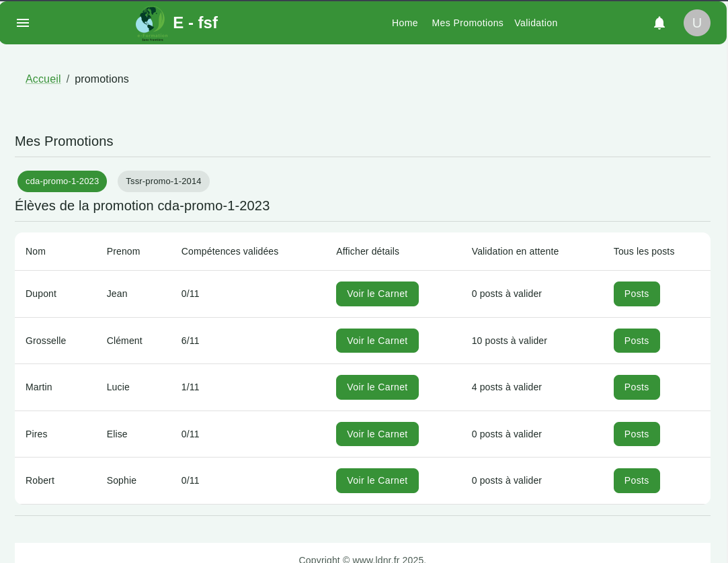728x563 pixels.
Task: Click Voir le Carnet for Lucie Martin
Action: click(x=377, y=387)
